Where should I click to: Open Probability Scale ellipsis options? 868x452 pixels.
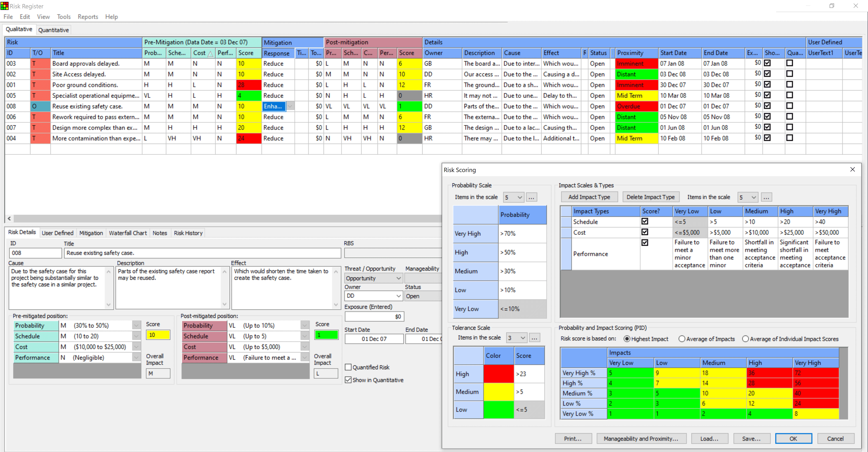531,197
